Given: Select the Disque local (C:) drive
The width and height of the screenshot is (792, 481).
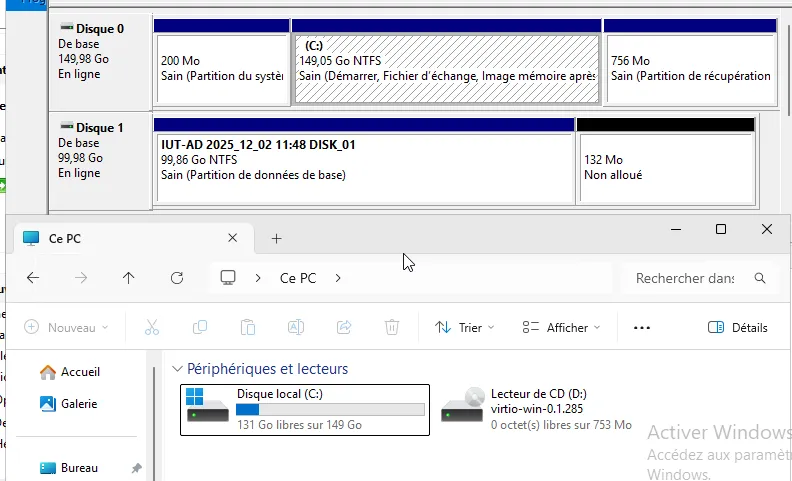Looking at the screenshot, I should pos(304,410).
